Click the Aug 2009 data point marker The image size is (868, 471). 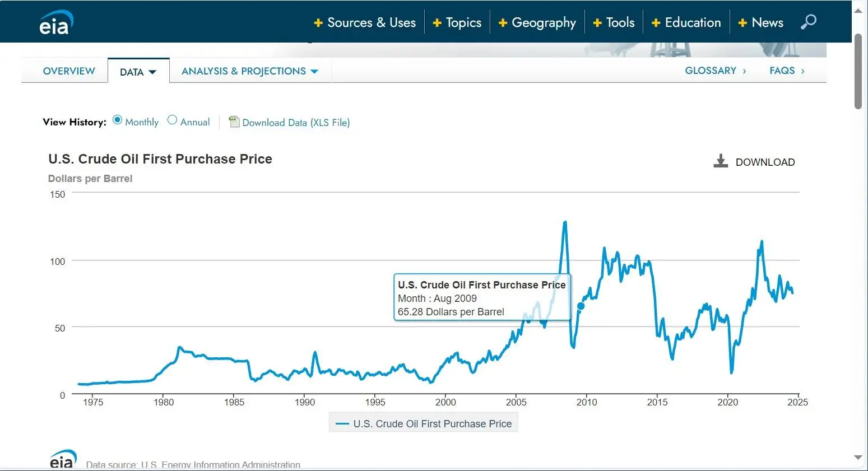581,306
